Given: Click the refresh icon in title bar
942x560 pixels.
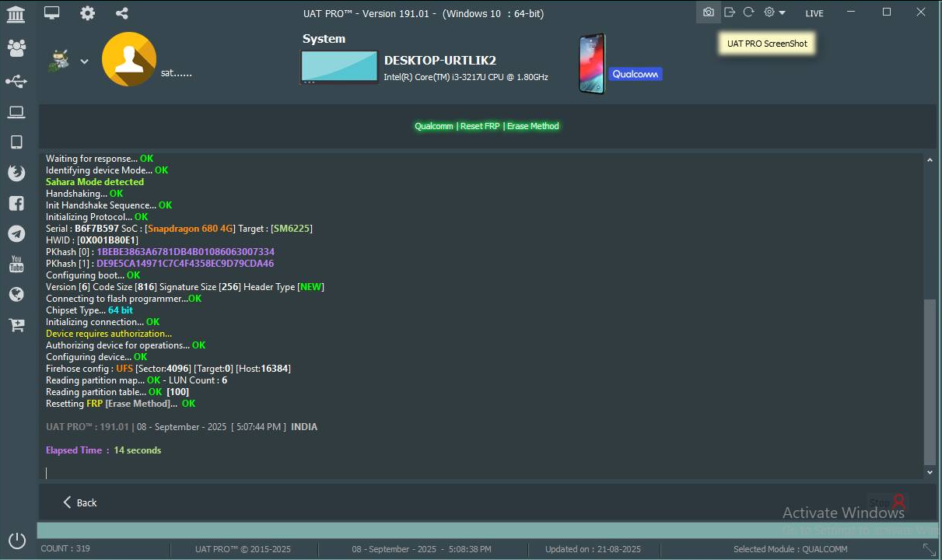Looking at the screenshot, I should tap(748, 12).
